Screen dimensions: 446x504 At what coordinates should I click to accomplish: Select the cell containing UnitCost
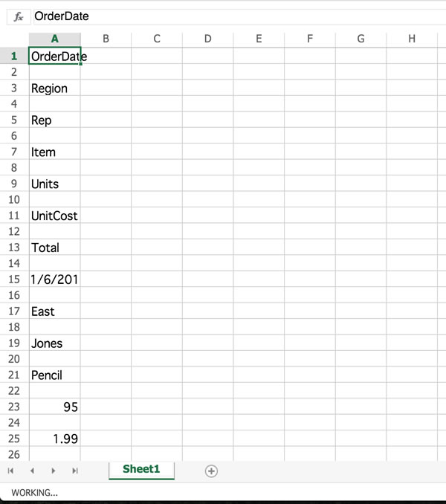[54, 216]
